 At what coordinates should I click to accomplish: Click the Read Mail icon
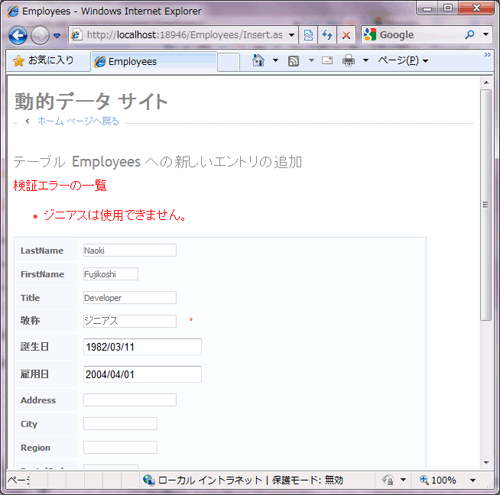click(327, 61)
